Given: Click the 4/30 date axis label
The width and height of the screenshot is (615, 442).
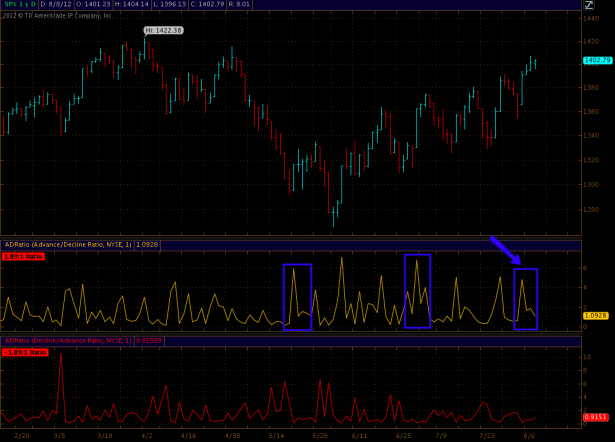Looking at the screenshot, I should click(x=233, y=436).
